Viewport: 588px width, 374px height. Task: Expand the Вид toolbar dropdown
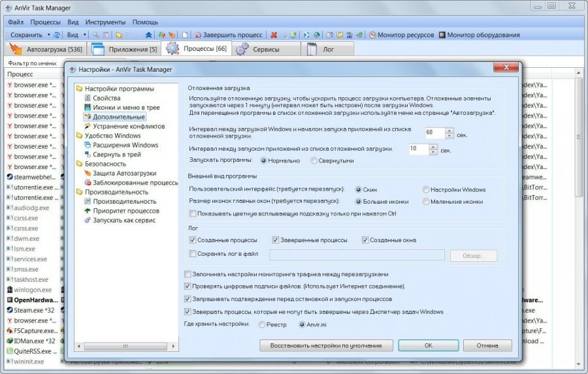point(85,35)
